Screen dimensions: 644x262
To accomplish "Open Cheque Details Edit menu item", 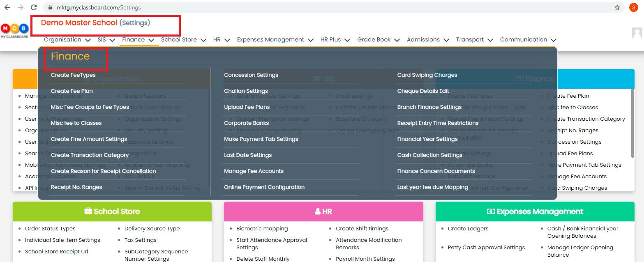I will pos(423,91).
